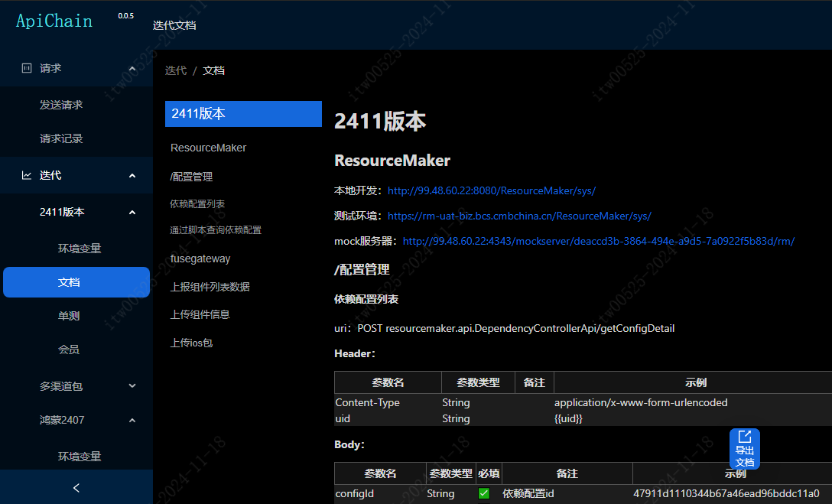The width and height of the screenshot is (832, 504).
Task: Toggle the required checkbox for configId
Action: click(484, 493)
